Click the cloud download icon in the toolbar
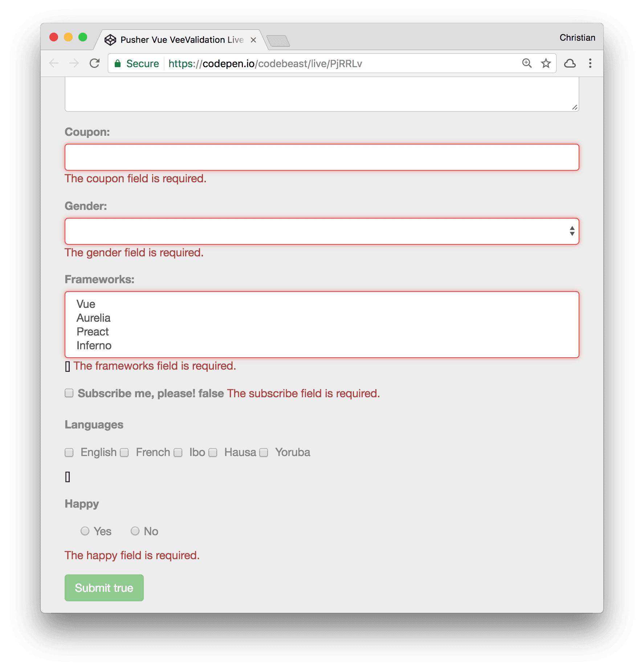 570,63
